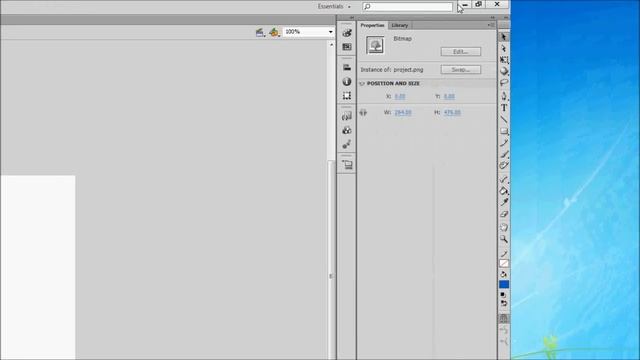Viewport: 640px width, 360px height.
Task: Collapse the Tools panel
Action: point(506,18)
